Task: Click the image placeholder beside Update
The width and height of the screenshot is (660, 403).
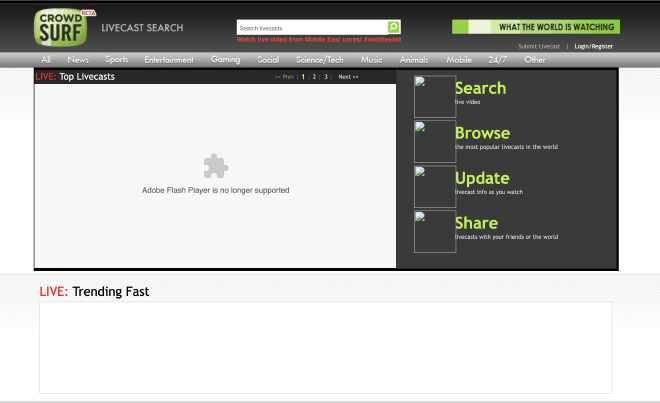Action: click(435, 187)
